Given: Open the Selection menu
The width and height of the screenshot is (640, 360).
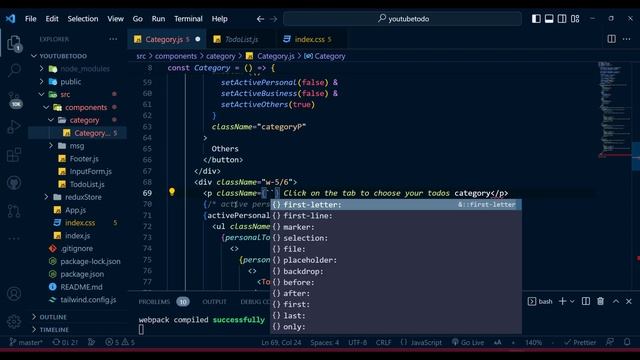Looking at the screenshot, I should coord(83,19).
